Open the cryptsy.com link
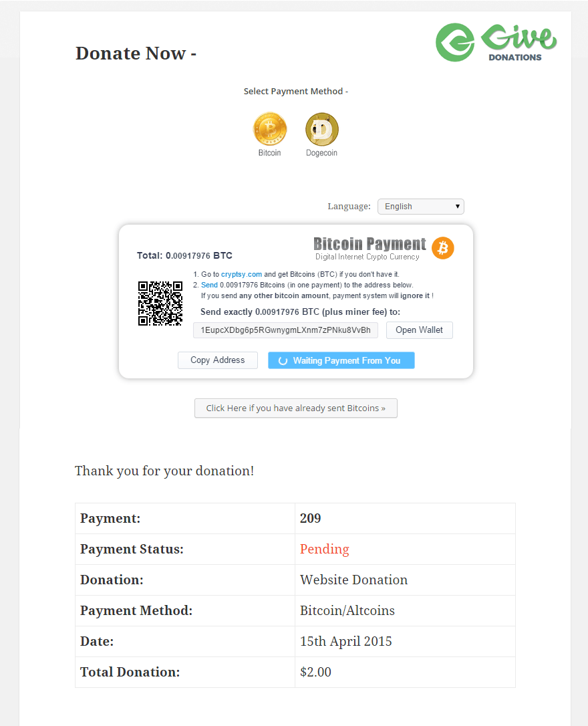The height and width of the screenshot is (726, 588). [x=241, y=275]
